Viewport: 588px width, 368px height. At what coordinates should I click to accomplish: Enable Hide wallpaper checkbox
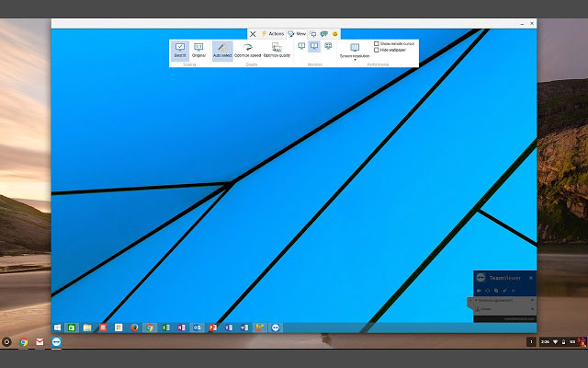[377, 50]
